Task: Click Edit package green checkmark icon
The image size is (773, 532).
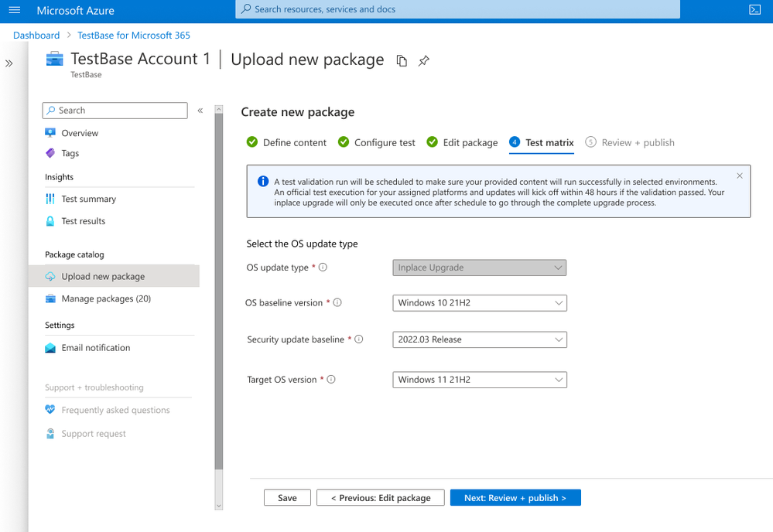Action: (x=433, y=142)
